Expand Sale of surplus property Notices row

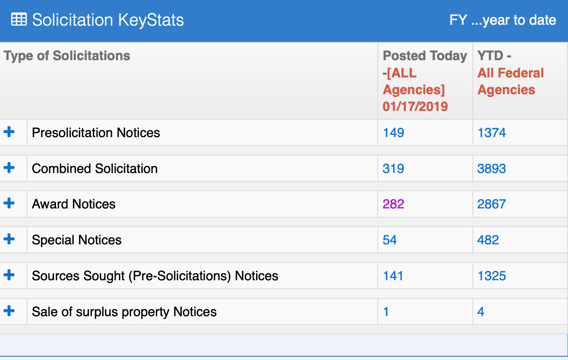[9, 311]
